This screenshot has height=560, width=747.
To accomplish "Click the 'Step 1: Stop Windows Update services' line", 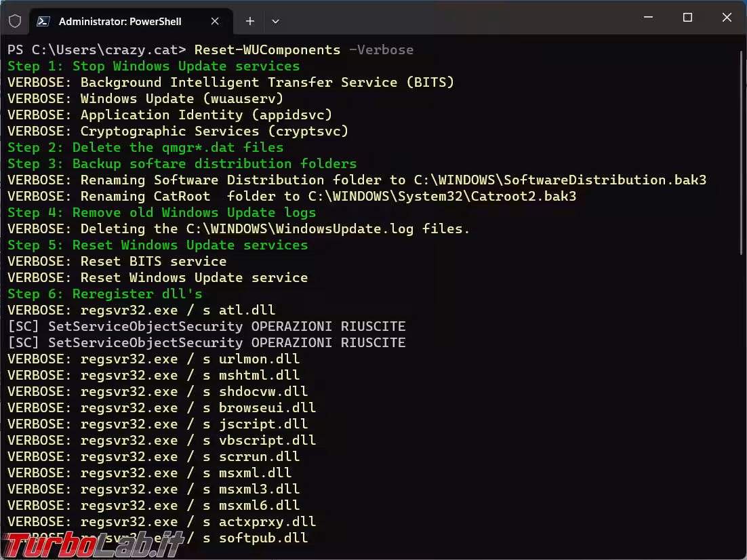I will (153, 66).
